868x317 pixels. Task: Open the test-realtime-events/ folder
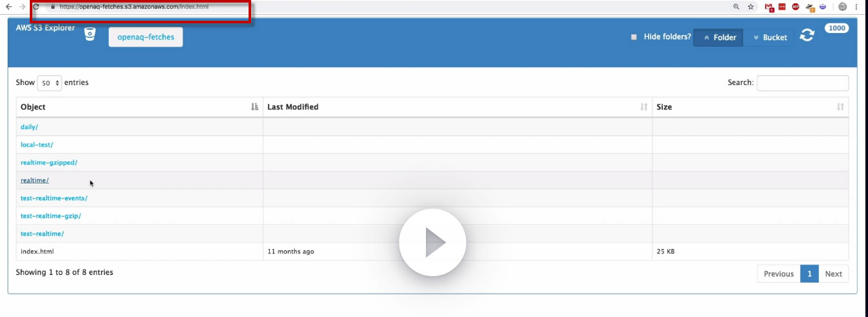[x=54, y=198]
